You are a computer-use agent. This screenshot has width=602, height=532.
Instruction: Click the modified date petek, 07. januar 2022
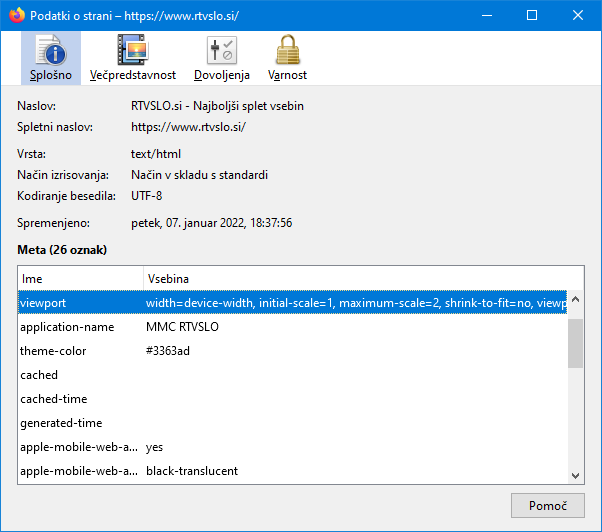(x=212, y=223)
